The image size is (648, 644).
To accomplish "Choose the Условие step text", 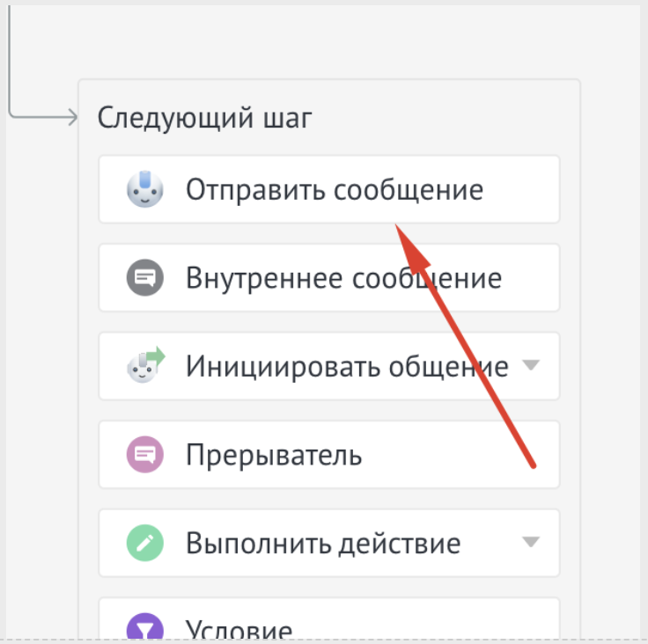I will tap(239, 629).
